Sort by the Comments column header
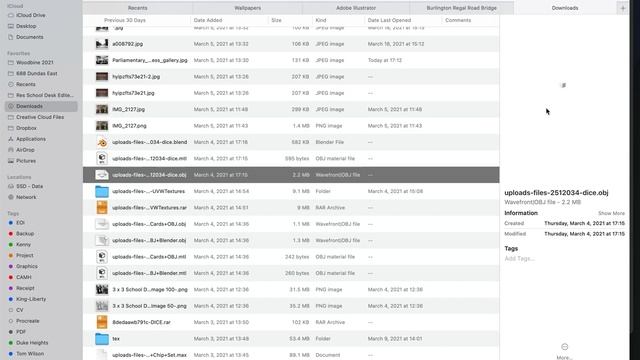 tap(458, 20)
